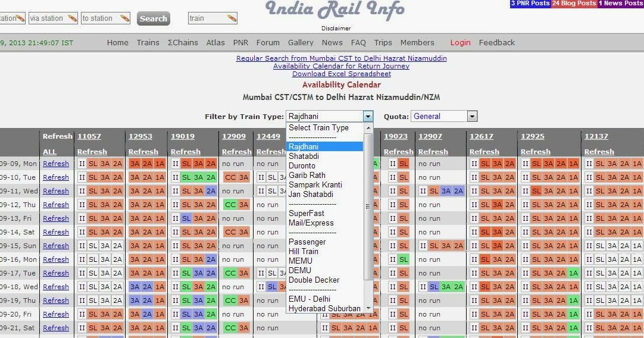The height and width of the screenshot is (338, 644).
Task: Select Duronto in the train type list
Action: [324, 165]
